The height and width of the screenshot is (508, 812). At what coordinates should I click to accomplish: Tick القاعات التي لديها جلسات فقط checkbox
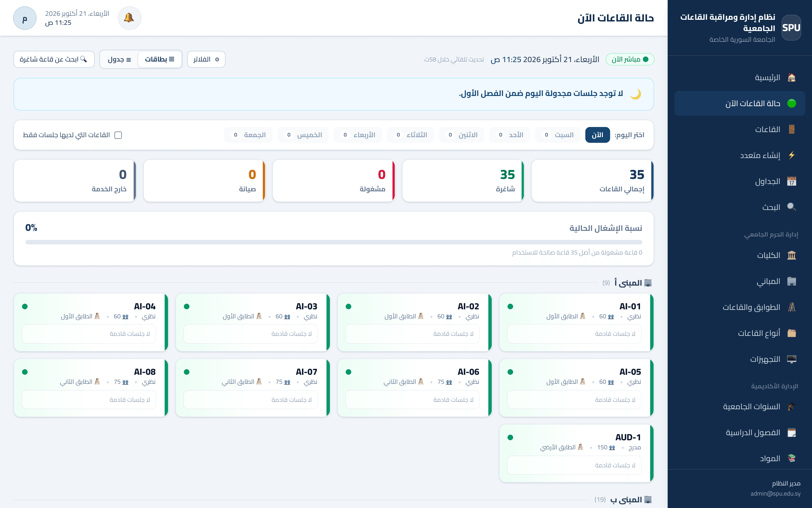point(118,135)
